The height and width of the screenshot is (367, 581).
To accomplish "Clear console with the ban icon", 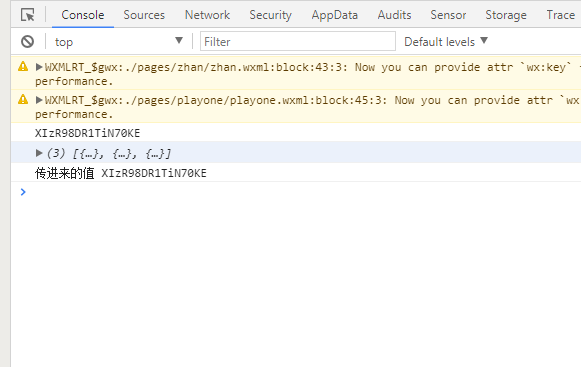I will pos(27,42).
